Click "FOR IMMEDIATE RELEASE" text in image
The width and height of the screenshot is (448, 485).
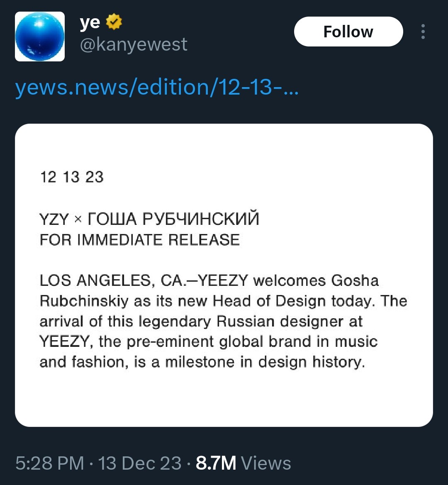(x=140, y=240)
